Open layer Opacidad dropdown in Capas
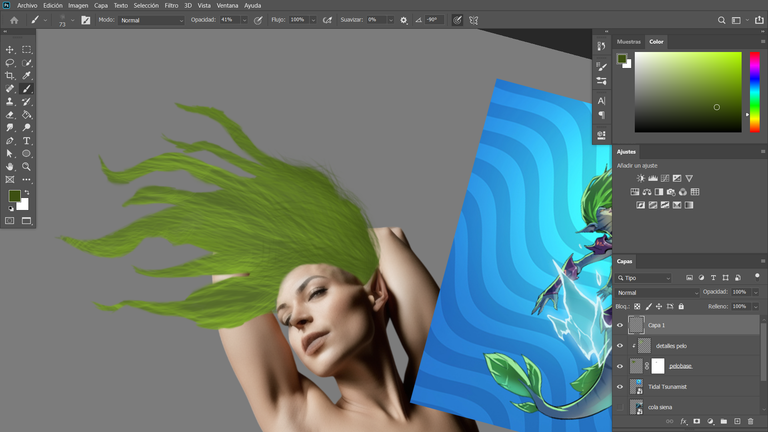Viewport: 768px width, 432px height. [x=756, y=292]
